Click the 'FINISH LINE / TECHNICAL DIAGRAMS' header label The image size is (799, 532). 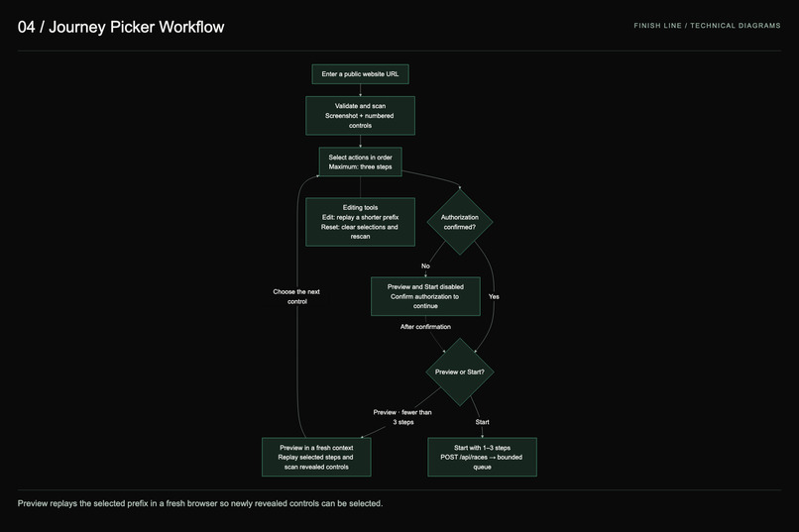tap(707, 26)
